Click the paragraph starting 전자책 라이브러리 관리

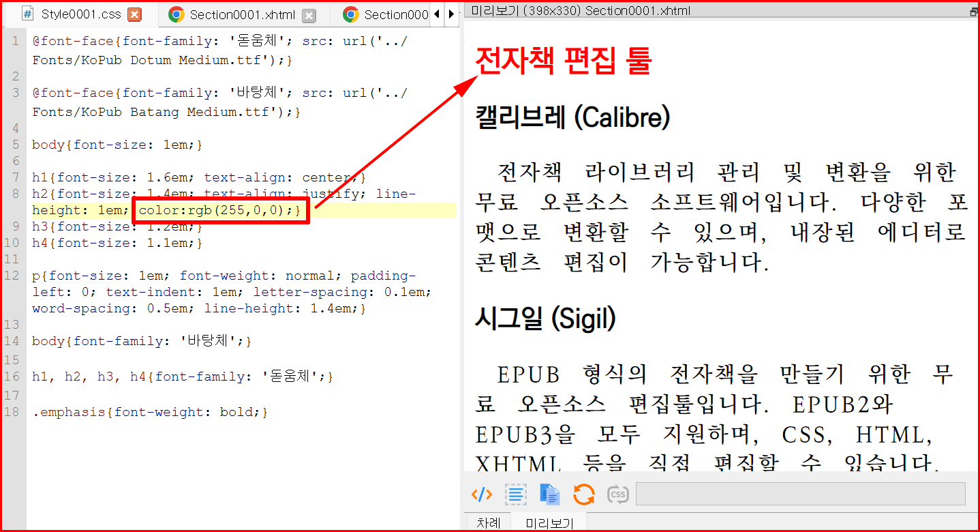point(721,217)
